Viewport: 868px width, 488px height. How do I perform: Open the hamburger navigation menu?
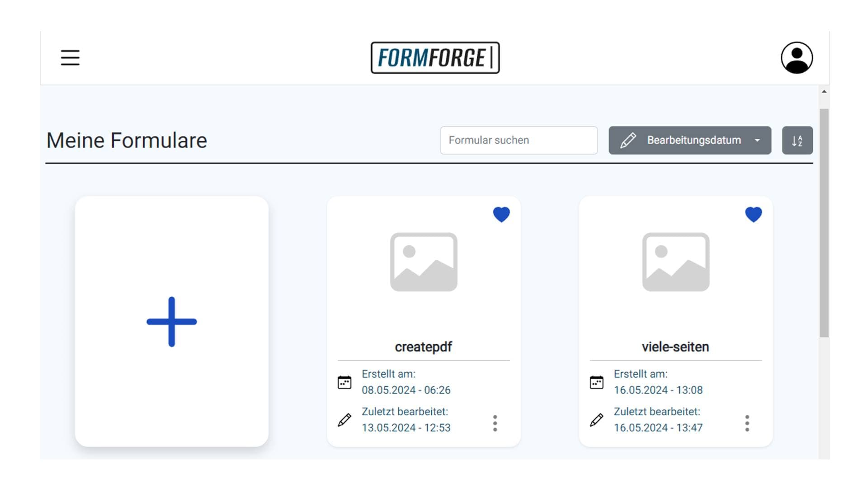click(x=70, y=58)
